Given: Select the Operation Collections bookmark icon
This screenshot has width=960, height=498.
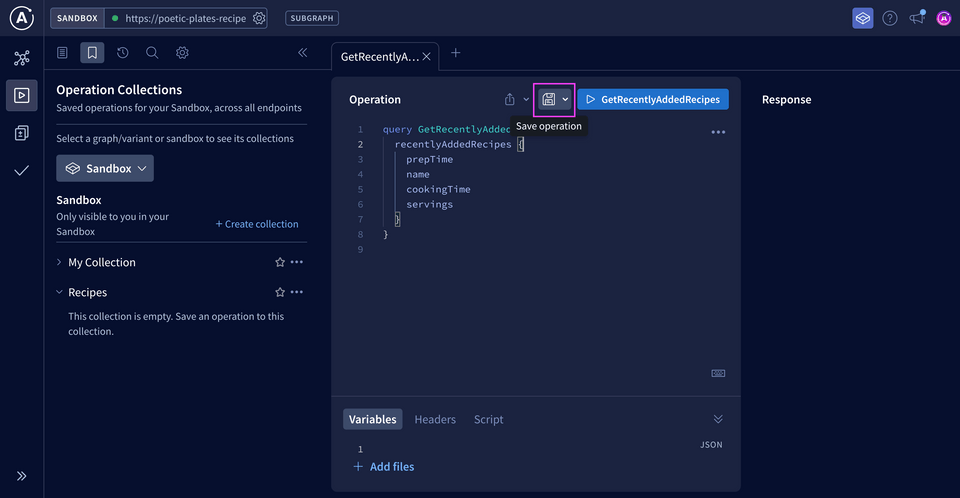Looking at the screenshot, I should click(92, 53).
